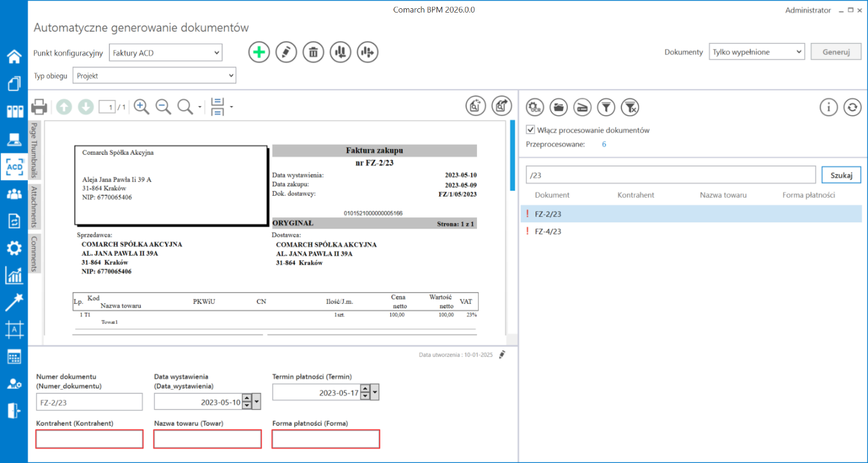Expand the Dokumenty 'Tylko wypełnione' dropdown
Image resolution: width=868 pixels, height=463 pixels.
coord(799,52)
